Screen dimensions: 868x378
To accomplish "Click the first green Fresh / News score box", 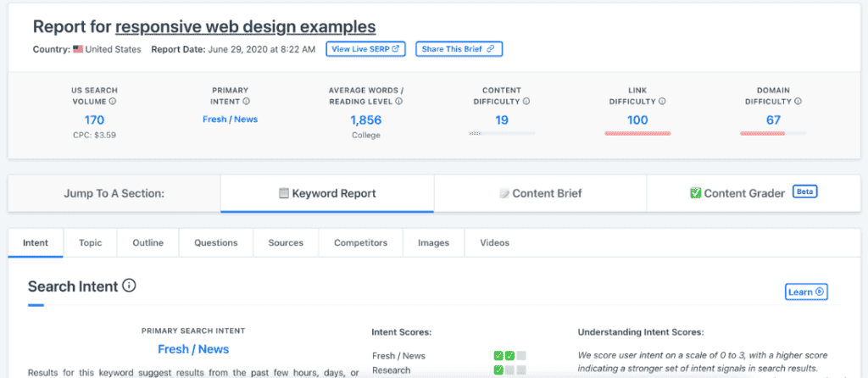I will click(498, 356).
